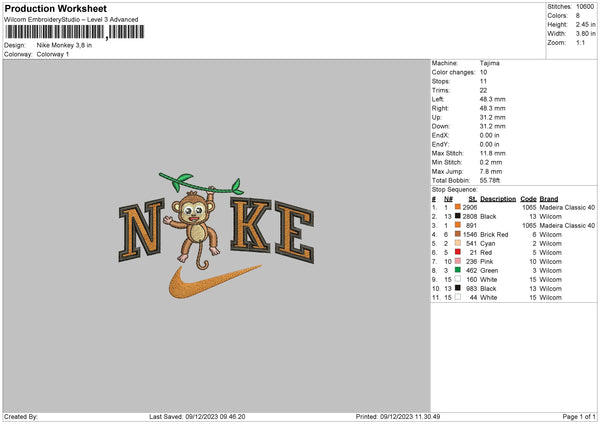Click the Max Stitch value '11.8 mm'

492,153
